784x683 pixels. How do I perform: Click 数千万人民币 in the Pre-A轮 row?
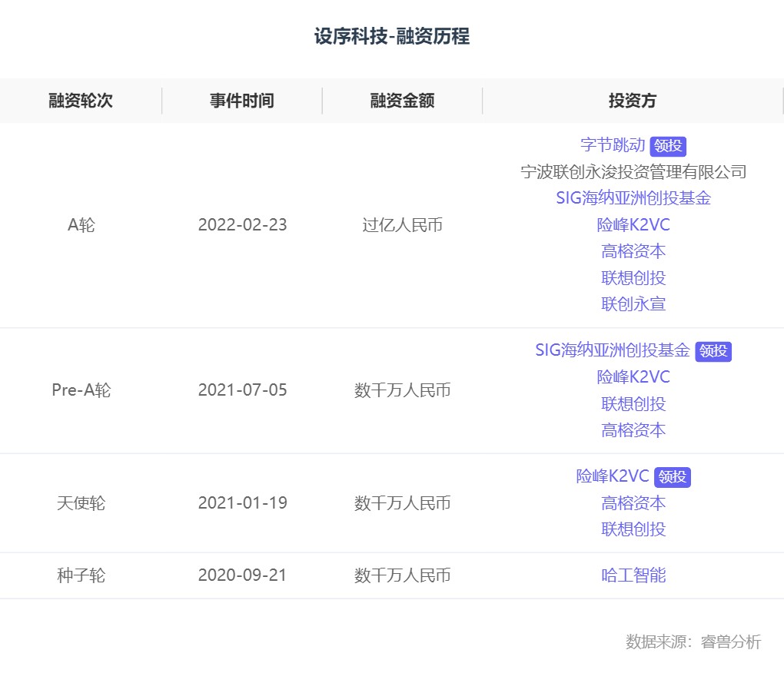[x=403, y=390]
